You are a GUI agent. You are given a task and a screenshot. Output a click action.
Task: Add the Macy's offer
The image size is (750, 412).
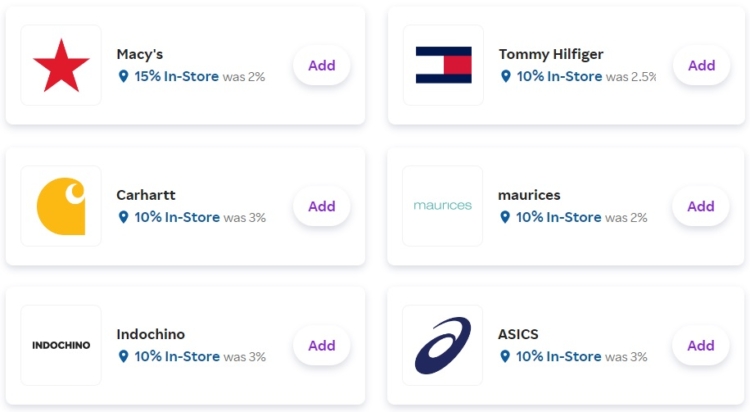pyautogui.click(x=321, y=65)
